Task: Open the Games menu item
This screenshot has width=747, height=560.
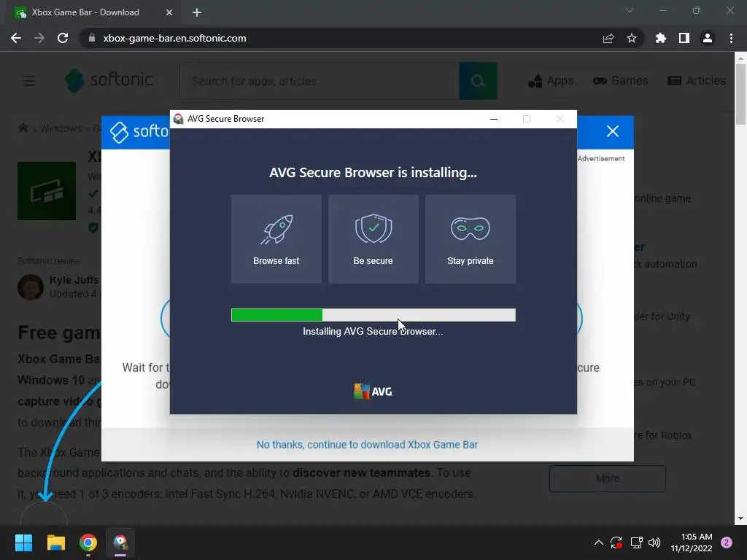Action: (x=620, y=80)
